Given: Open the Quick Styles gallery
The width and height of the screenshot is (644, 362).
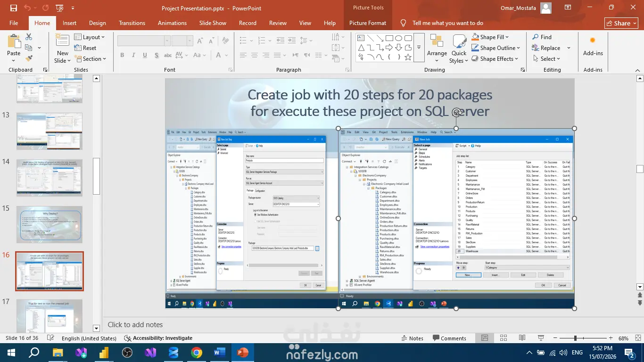Looking at the screenshot, I should tap(459, 49).
